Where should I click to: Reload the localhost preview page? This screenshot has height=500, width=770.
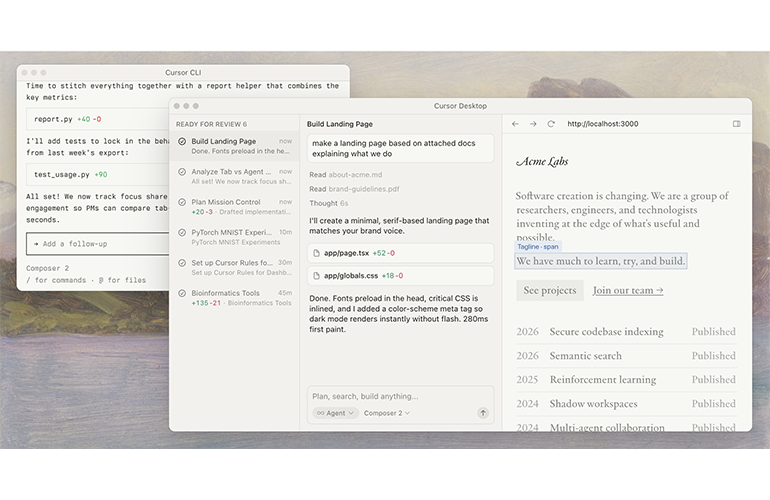pos(551,124)
